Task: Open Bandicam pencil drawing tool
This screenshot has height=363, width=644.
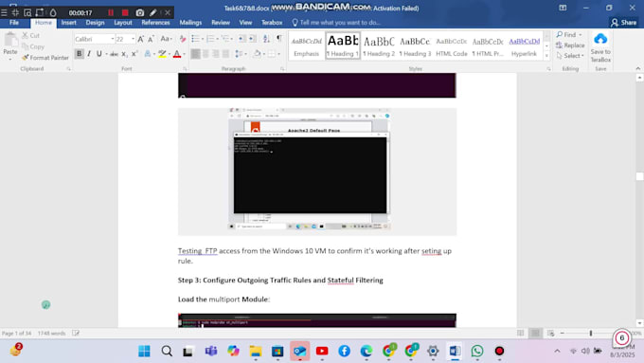Action: click(153, 12)
